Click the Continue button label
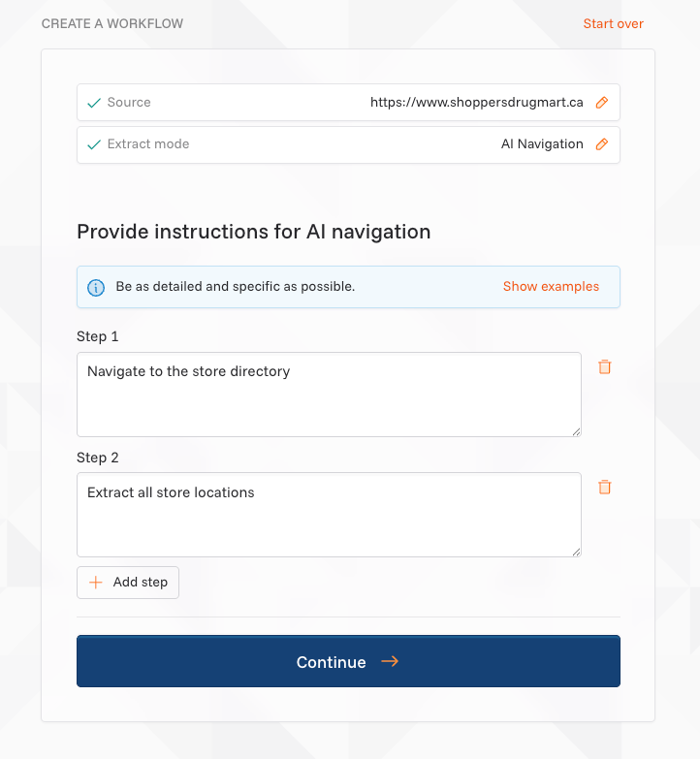 331,662
